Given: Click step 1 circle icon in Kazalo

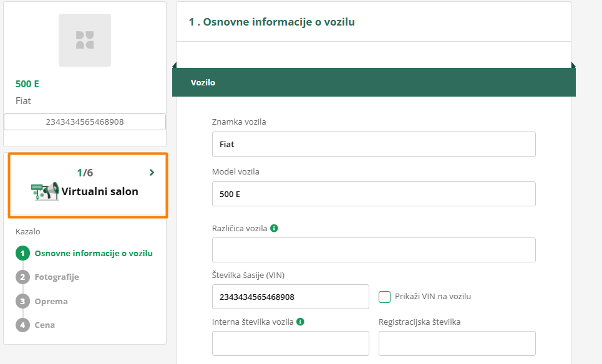Looking at the screenshot, I should (x=23, y=253).
